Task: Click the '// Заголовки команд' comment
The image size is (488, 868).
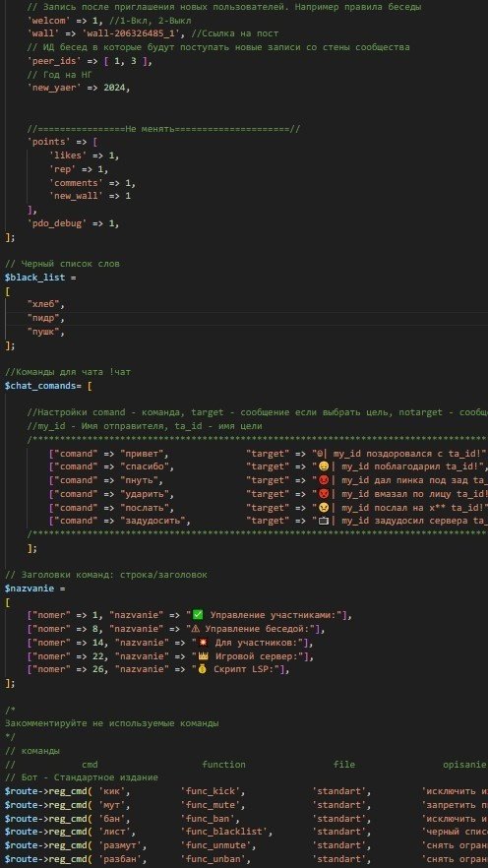Action: [x=106, y=575]
